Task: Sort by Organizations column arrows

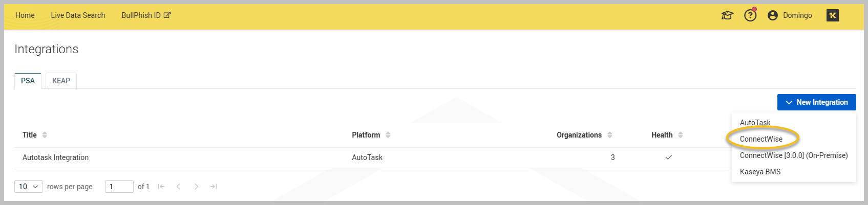Action: pyautogui.click(x=610, y=135)
